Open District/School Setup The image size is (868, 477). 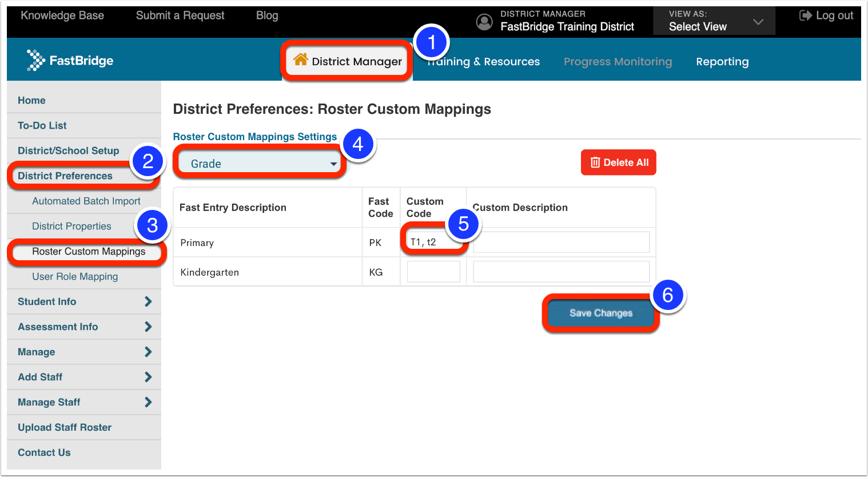(x=68, y=150)
